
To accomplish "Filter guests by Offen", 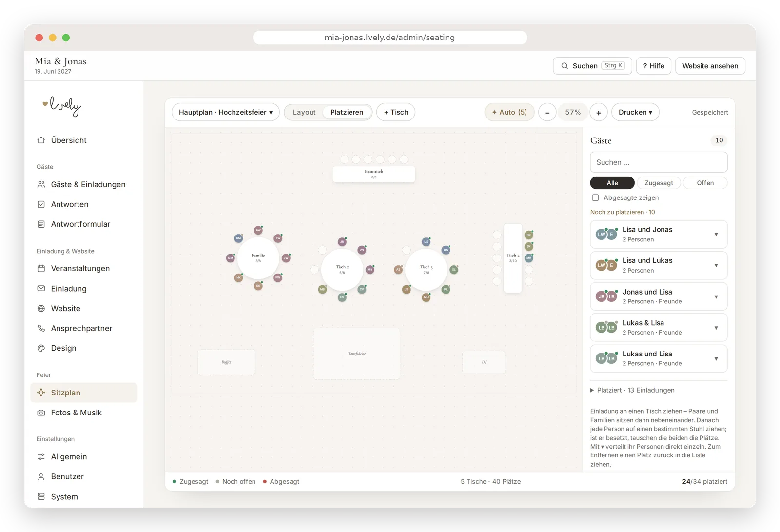I will (705, 183).
